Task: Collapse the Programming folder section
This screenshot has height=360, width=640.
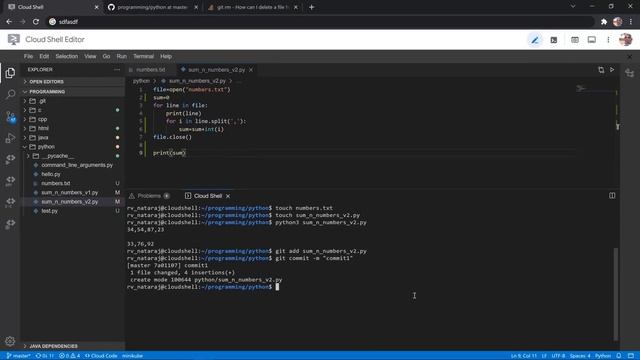Action: tap(73, 91)
